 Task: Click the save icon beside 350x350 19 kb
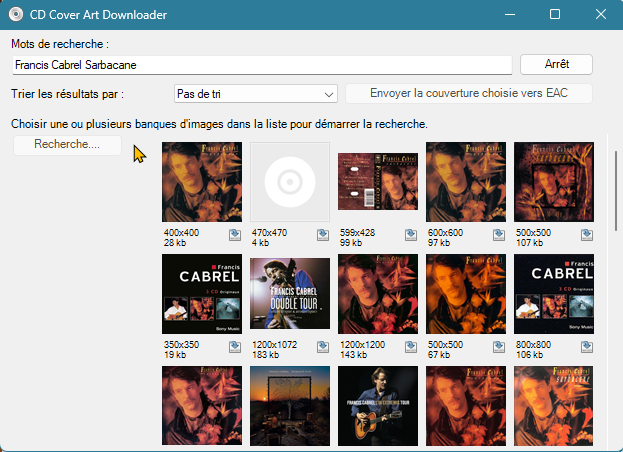(235, 347)
